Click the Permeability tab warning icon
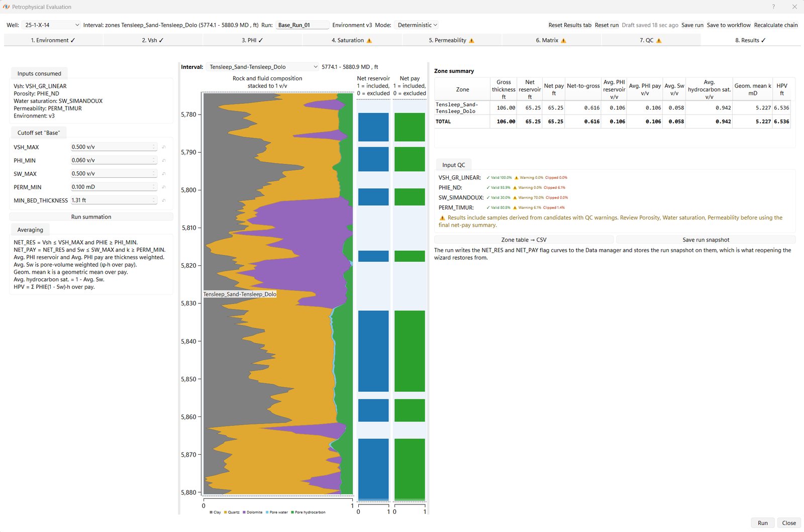The width and height of the screenshot is (804, 532). 471,41
